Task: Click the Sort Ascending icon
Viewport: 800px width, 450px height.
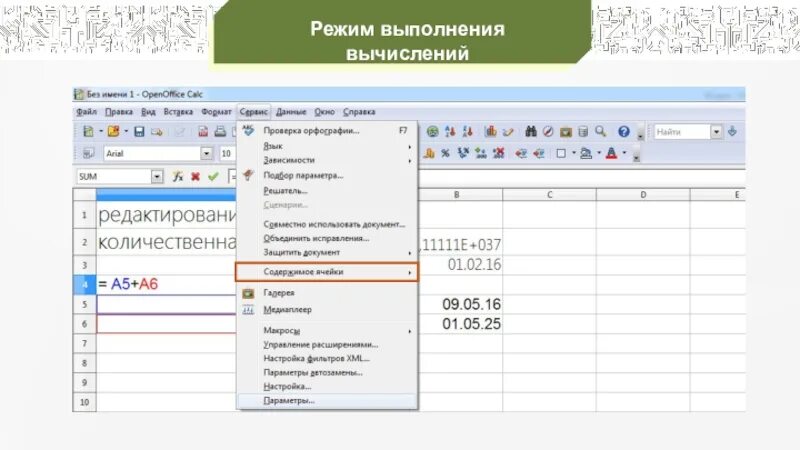Action: coord(450,132)
